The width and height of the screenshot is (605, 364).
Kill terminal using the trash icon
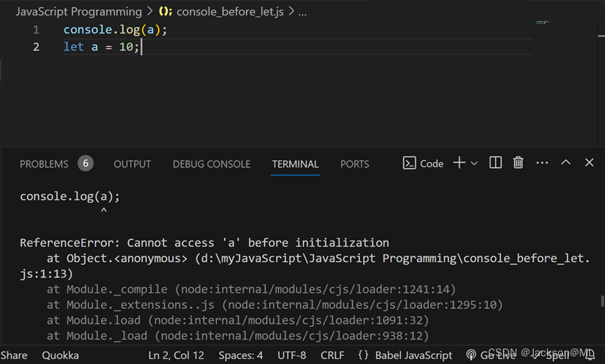(518, 163)
